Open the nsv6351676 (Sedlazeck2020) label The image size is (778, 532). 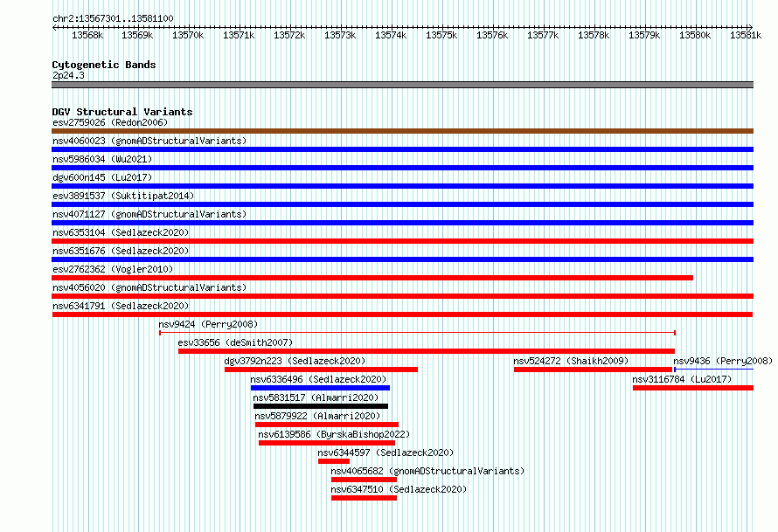pyautogui.click(x=121, y=251)
